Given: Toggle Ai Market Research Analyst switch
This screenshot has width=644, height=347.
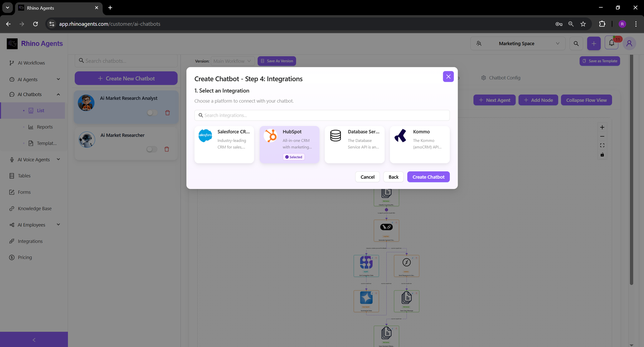Looking at the screenshot, I should click(x=152, y=113).
